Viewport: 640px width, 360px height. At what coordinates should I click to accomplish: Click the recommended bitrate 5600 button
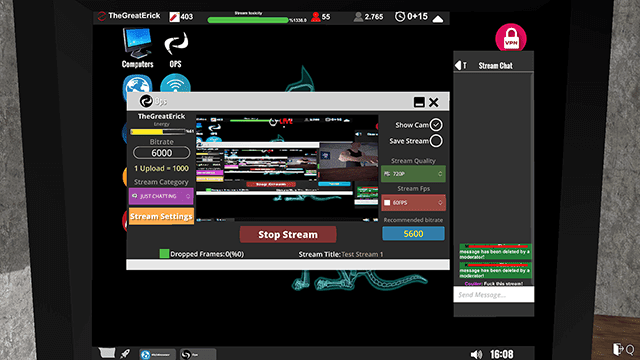pyautogui.click(x=413, y=233)
